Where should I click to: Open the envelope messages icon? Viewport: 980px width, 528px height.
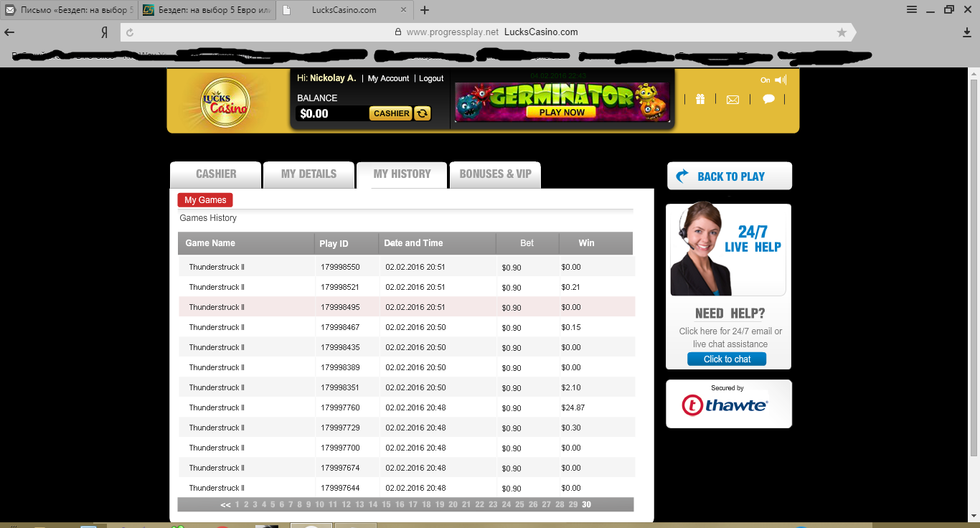pyautogui.click(x=732, y=100)
